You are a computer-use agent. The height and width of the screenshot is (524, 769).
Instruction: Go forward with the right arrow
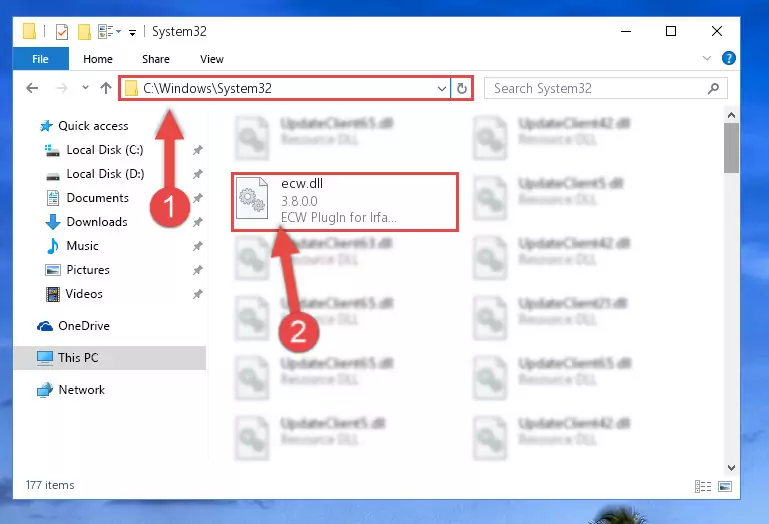pos(62,88)
